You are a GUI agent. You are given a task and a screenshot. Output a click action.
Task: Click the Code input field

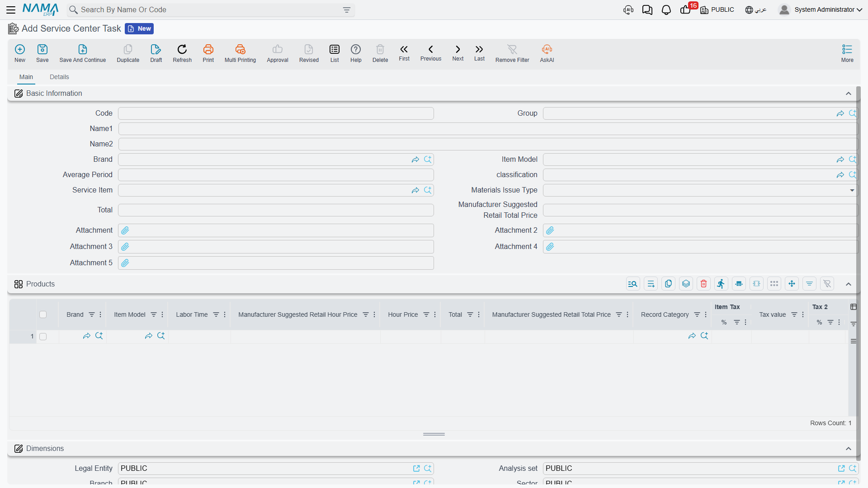point(276,113)
